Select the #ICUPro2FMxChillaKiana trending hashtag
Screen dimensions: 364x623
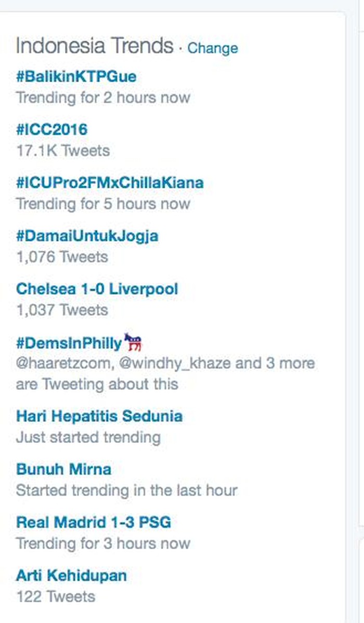[110, 183]
